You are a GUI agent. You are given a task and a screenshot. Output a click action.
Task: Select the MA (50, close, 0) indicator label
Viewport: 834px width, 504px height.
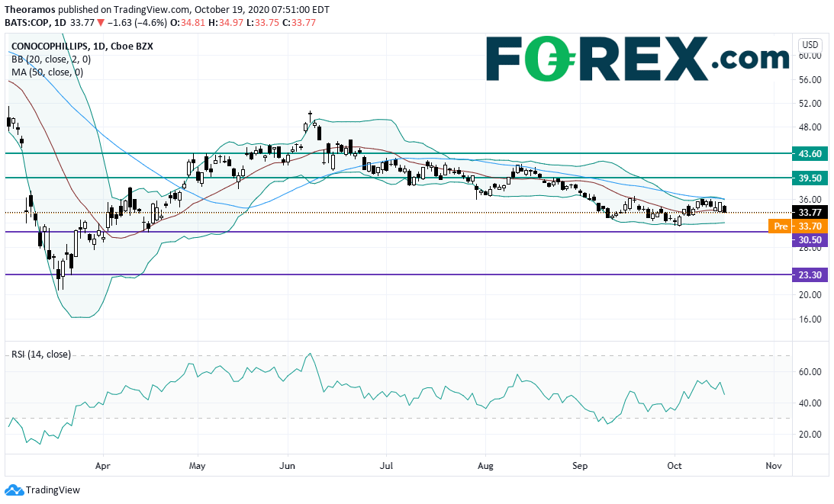point(47,72)
